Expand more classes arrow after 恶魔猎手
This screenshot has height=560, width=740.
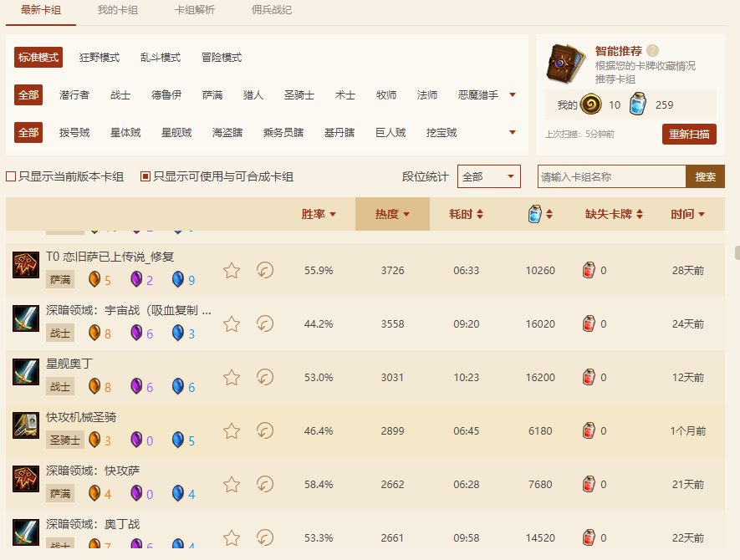513,95
